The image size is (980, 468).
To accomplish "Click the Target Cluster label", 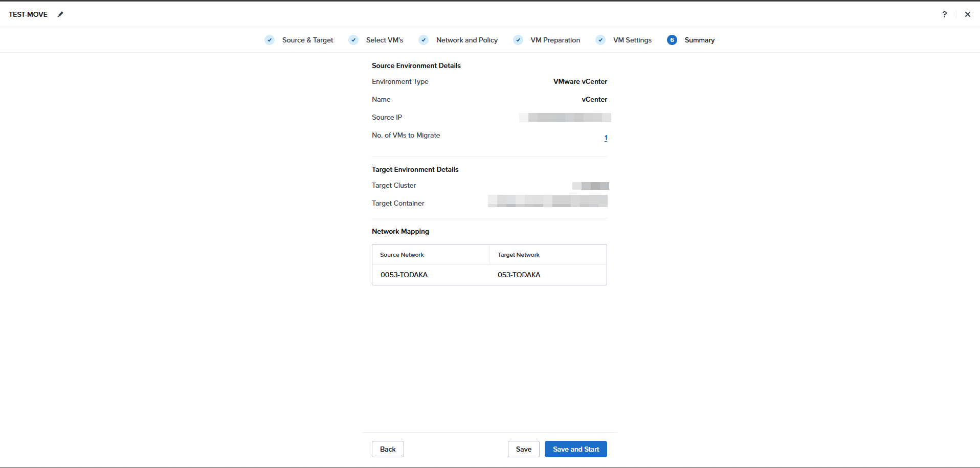I will click(394, 185).
